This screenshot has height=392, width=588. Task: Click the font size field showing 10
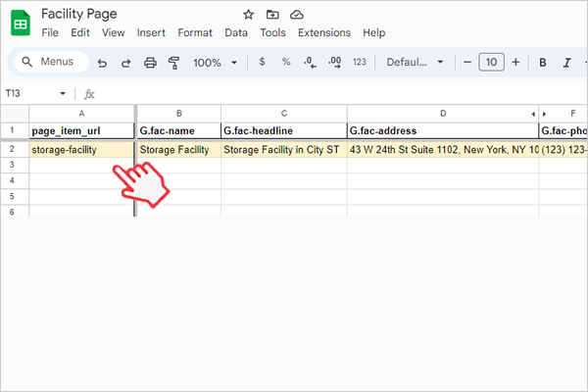tap(491, 63)
